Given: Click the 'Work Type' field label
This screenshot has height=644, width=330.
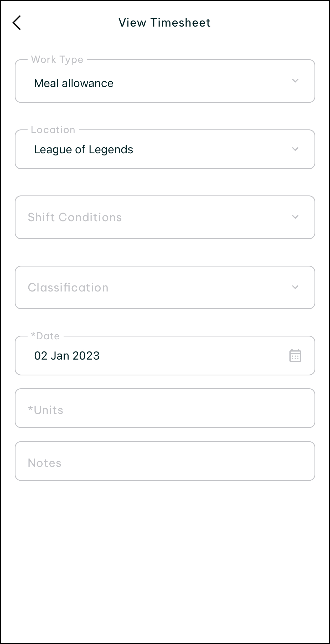Looking at the screenshot, I should point(57,60).
